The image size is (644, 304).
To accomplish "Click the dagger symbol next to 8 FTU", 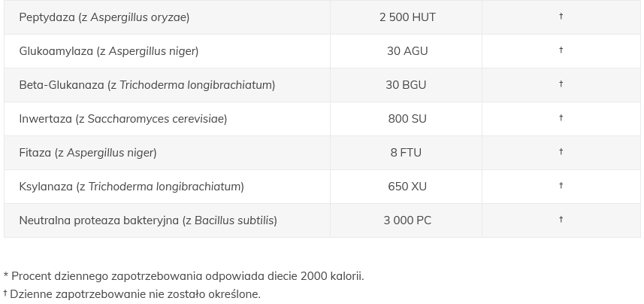I will point(561,152).
